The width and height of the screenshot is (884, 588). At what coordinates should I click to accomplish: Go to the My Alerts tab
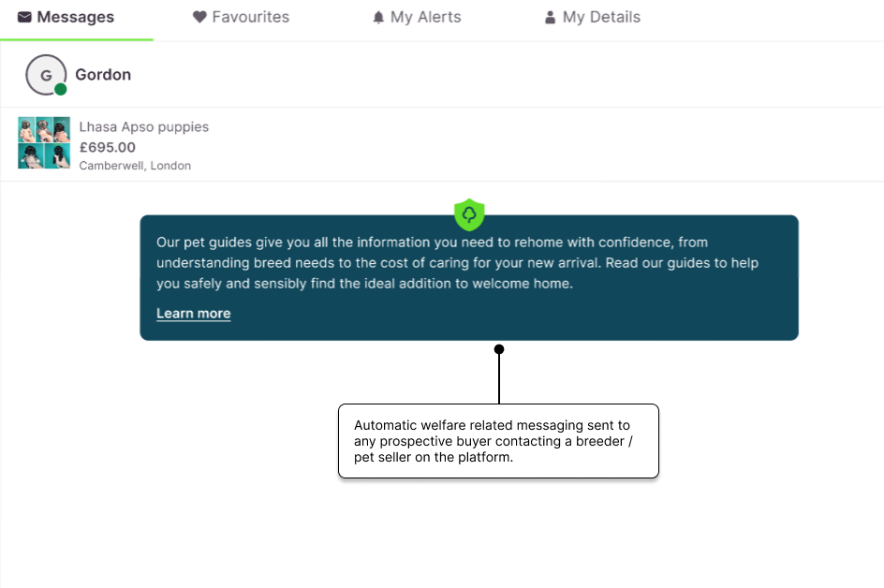[x=425, y=17]
